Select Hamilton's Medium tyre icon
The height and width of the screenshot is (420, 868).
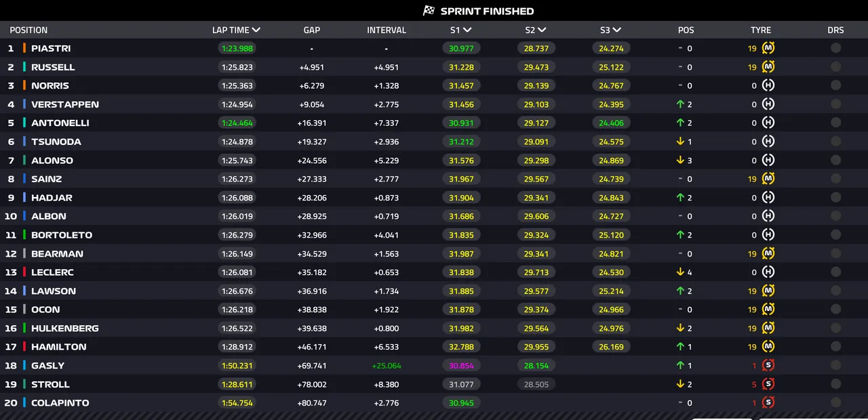pyautogui.click(x=768, y=346)
